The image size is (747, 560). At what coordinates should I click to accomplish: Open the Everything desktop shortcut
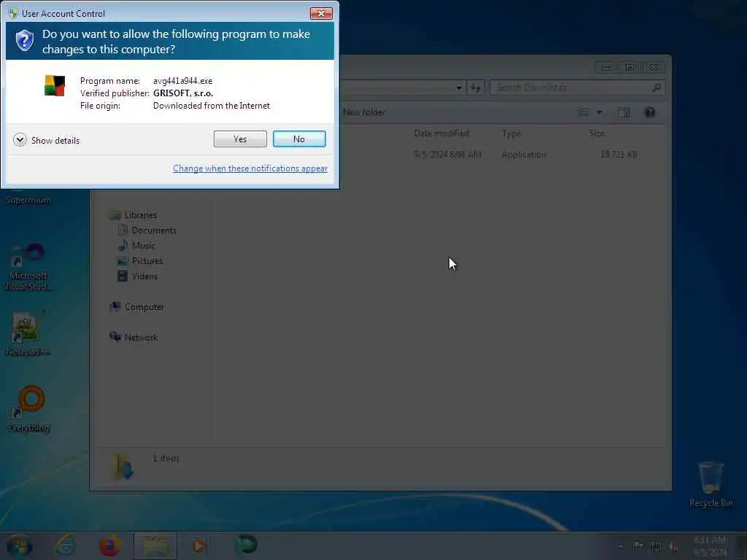tap(29, 409)
